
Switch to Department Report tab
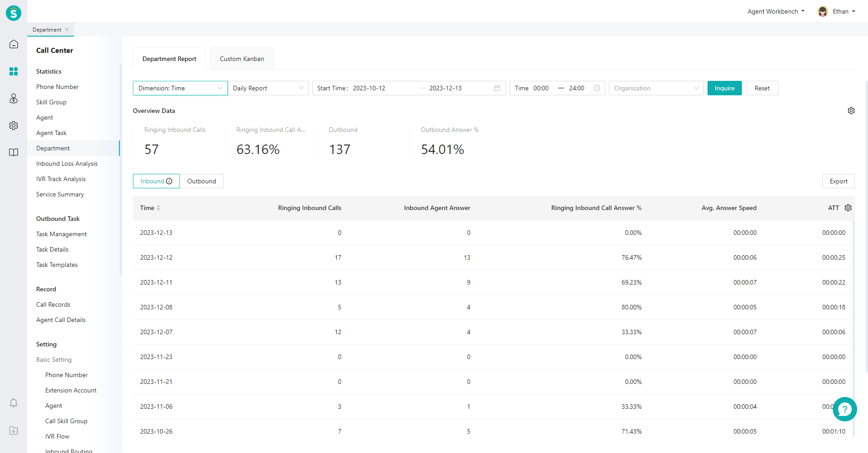pyautogui.click(x=170, y=59)
